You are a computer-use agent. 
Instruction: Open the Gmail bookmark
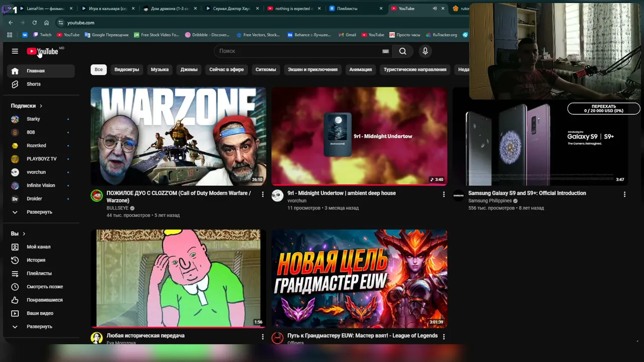(x=347, y=35)
